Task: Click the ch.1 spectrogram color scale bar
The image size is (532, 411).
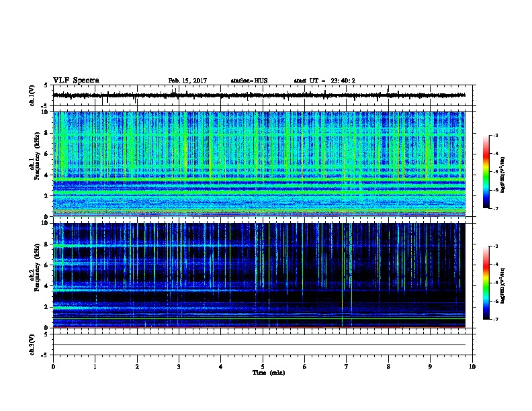Action: pyautogui.click(x=486, y=172)
